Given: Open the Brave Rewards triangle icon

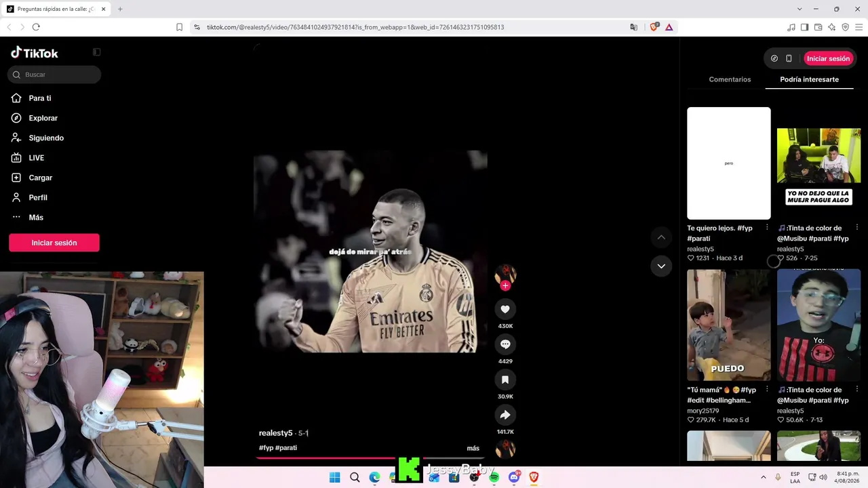Looking at the screenshot, I should pos(669,27).
